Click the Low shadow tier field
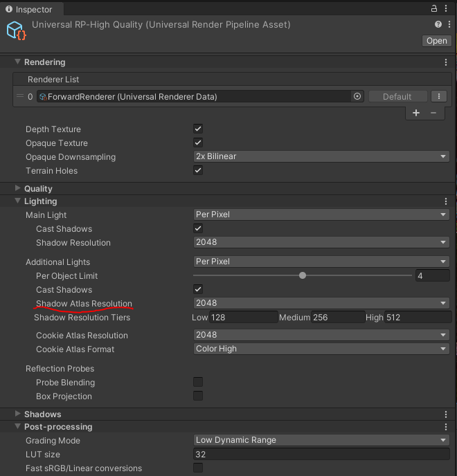The image size is (457, 476). [x=244, y=318]
